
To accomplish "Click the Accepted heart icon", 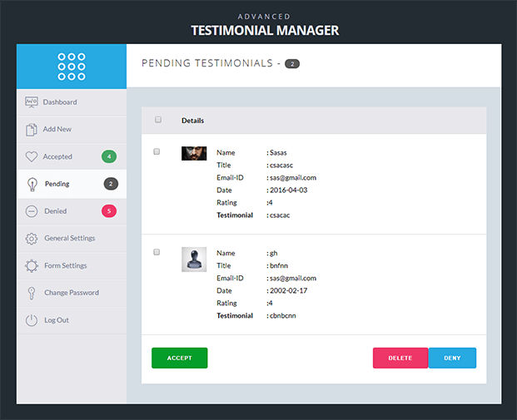I will click(x=32, y=156).
